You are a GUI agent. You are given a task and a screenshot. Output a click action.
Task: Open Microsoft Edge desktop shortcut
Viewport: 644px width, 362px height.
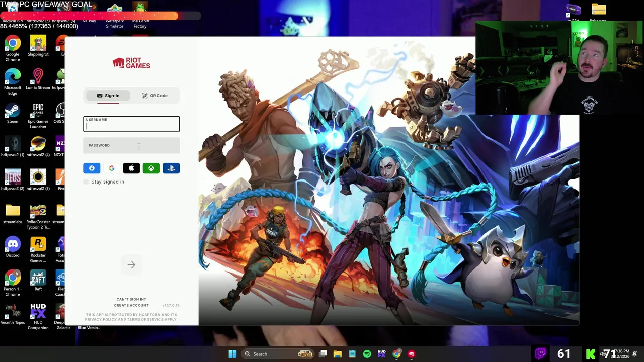pyautogui.click(x=13, y=82)
